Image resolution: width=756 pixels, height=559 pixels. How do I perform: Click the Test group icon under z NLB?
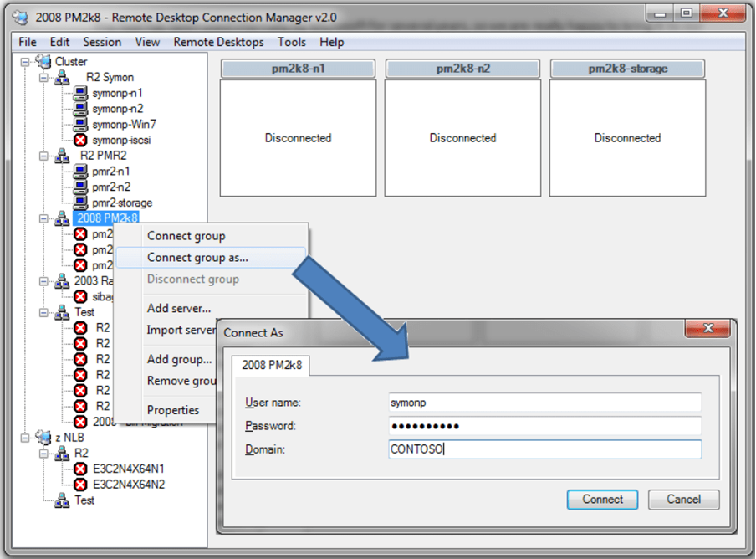click(62, 500)
